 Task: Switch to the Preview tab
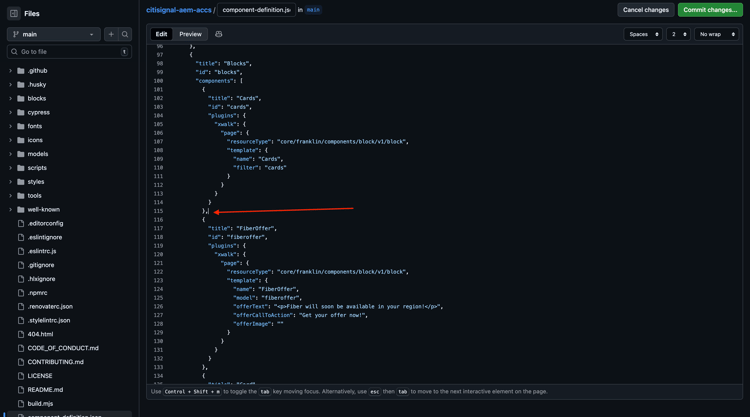pyautogui.click(x=190, y=34)
